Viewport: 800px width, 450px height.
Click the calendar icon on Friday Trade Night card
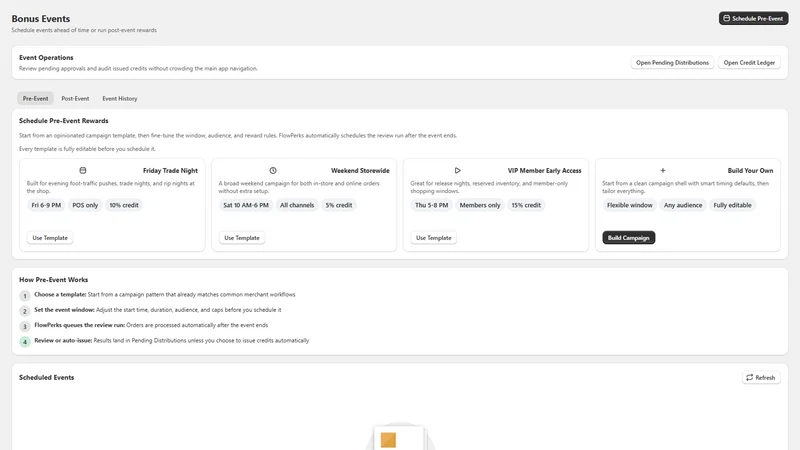point(83,170)
